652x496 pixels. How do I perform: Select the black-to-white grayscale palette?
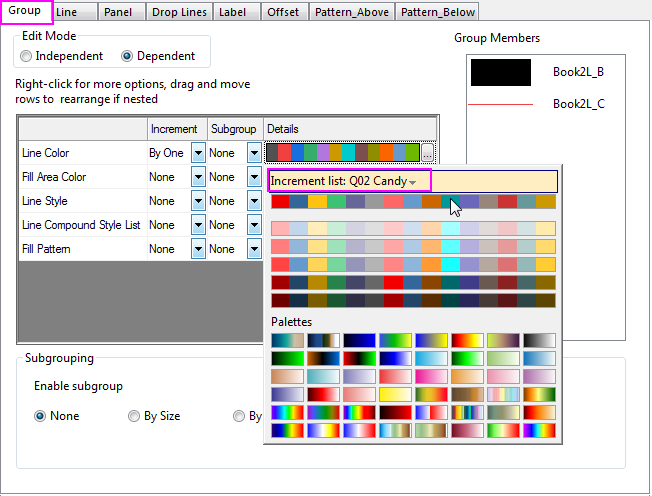(539, 341)
